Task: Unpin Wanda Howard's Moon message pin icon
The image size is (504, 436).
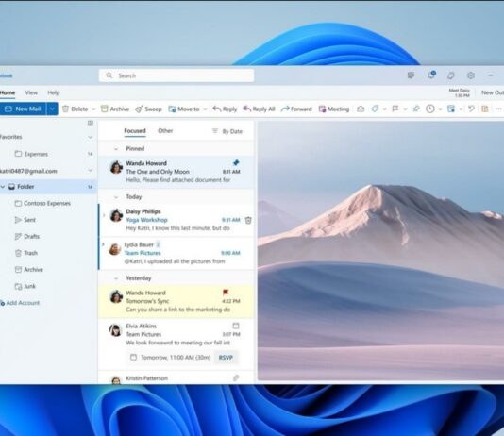Action: click(x=236, y=162)
